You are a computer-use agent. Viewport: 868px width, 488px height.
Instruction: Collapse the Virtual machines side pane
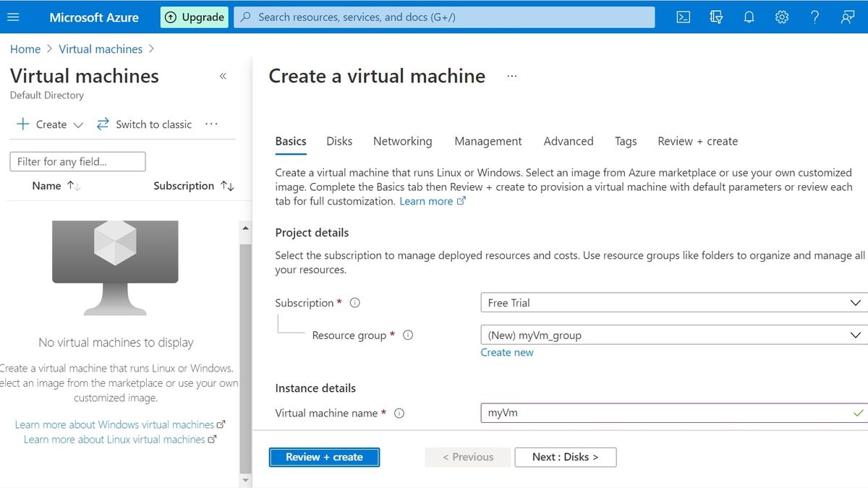pos(223,75)
